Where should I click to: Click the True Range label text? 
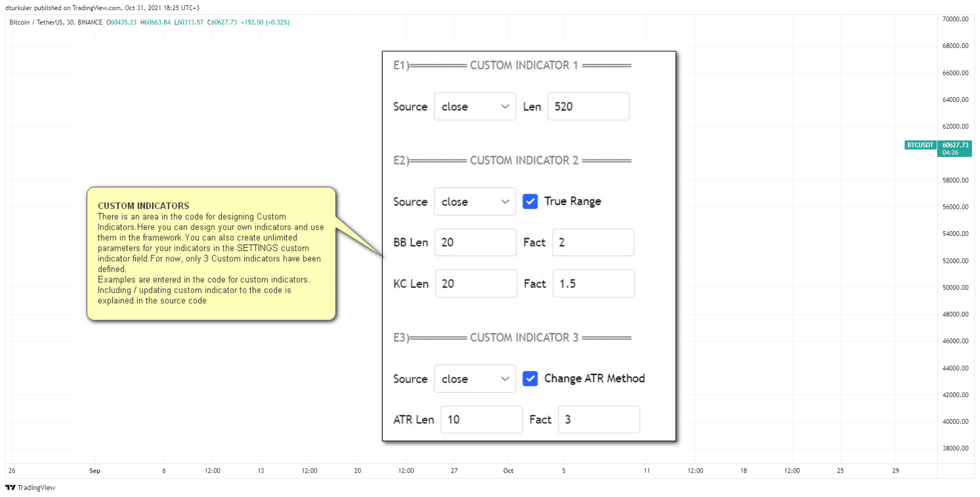(573, 201)
